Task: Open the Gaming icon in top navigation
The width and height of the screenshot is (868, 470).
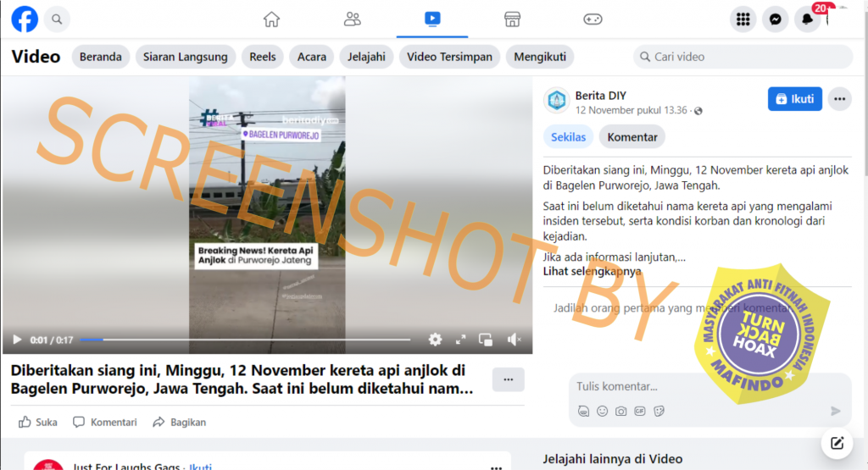Action: [593, 19]
